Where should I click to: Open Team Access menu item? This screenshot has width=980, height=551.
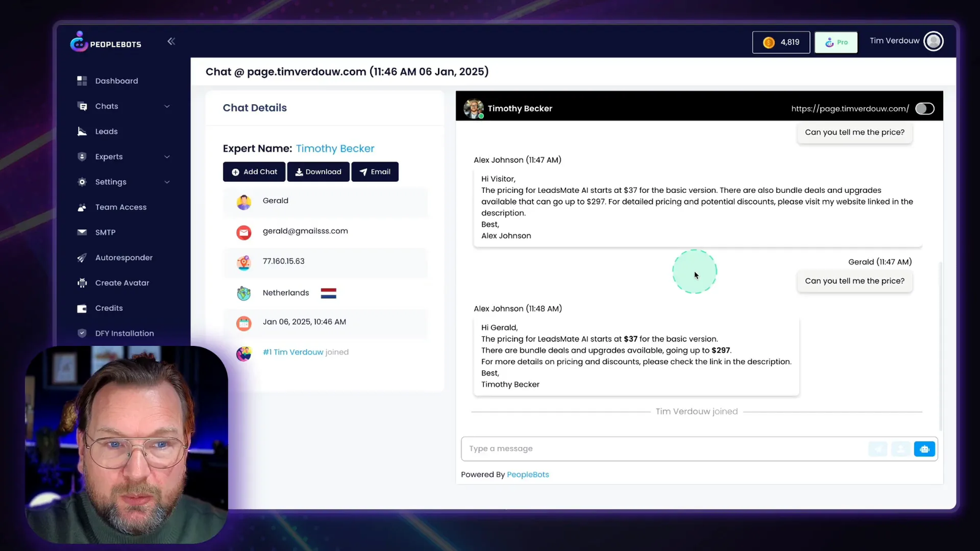[x=121, y=207]
